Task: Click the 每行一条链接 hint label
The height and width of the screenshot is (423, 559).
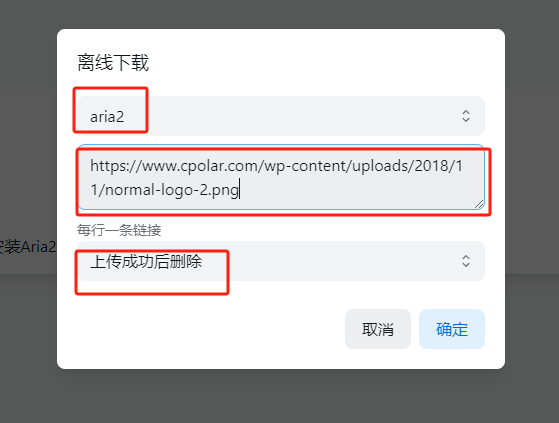Action: pos(119,230)
